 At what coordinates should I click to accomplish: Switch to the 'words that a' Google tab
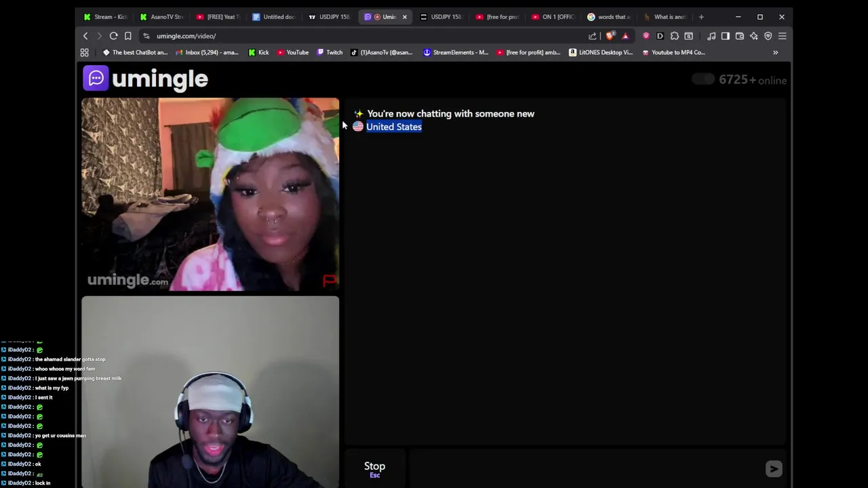click(609, 17)
